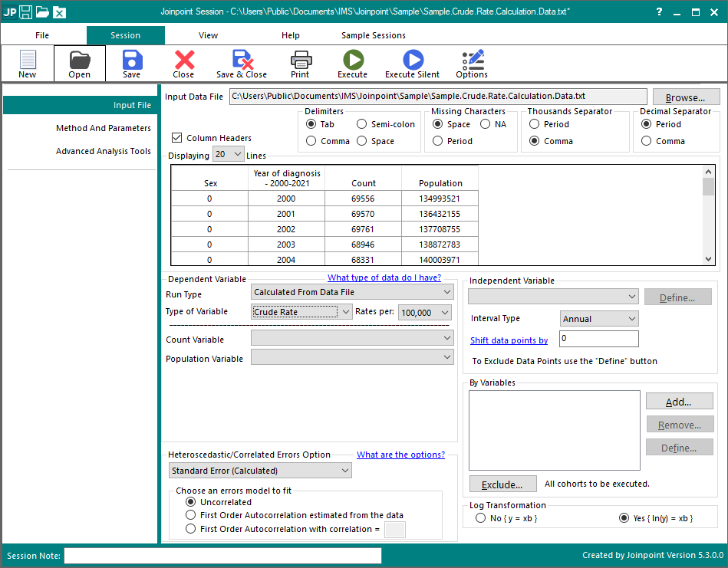
Task: Click the Browse button for input file
Action: pos(686,97)
